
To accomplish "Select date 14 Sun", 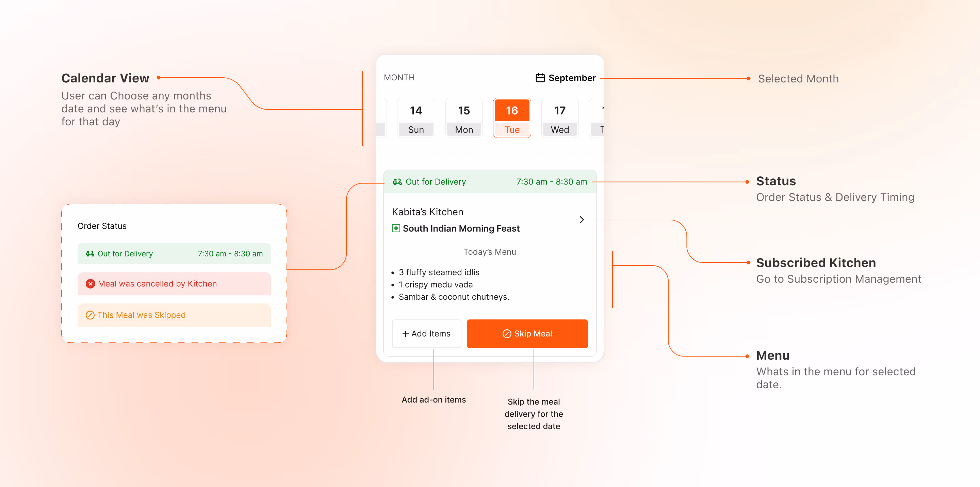I will pos(416,118).
